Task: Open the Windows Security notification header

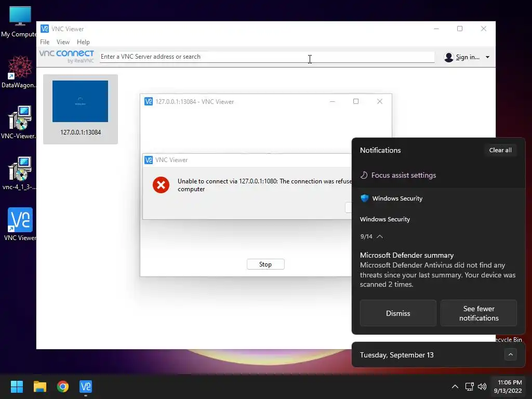Action: (x=397, y=198)
